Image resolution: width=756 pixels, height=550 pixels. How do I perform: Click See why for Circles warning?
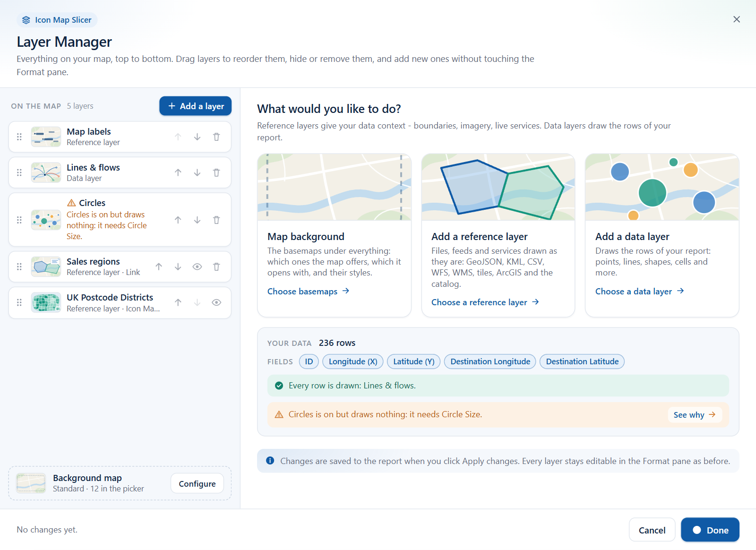click(695, 415)
